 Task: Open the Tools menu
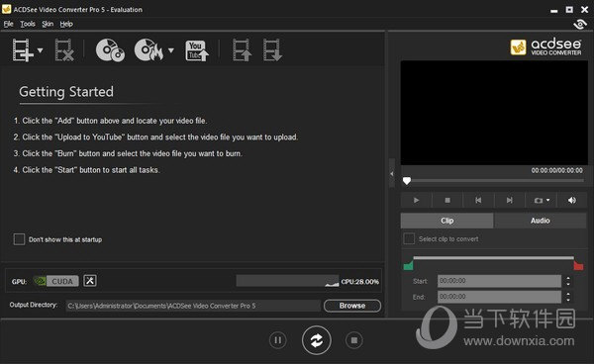[x=28, y=24]
